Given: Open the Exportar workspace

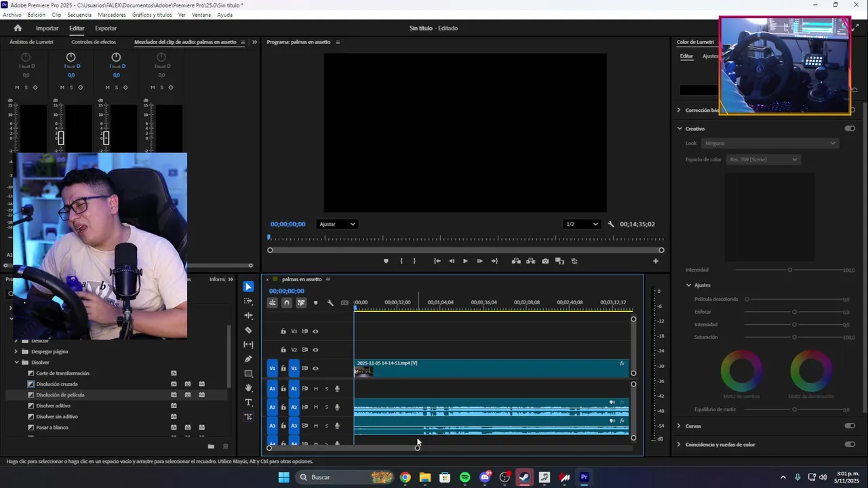Looking at the screenshot, I should [106, 28].
